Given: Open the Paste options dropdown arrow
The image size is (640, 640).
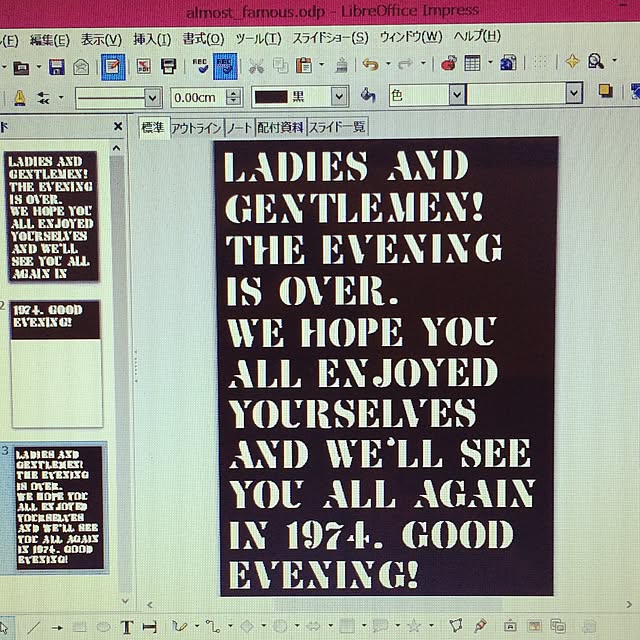Looking at the screenshot, I should click(x=322, y=64).
